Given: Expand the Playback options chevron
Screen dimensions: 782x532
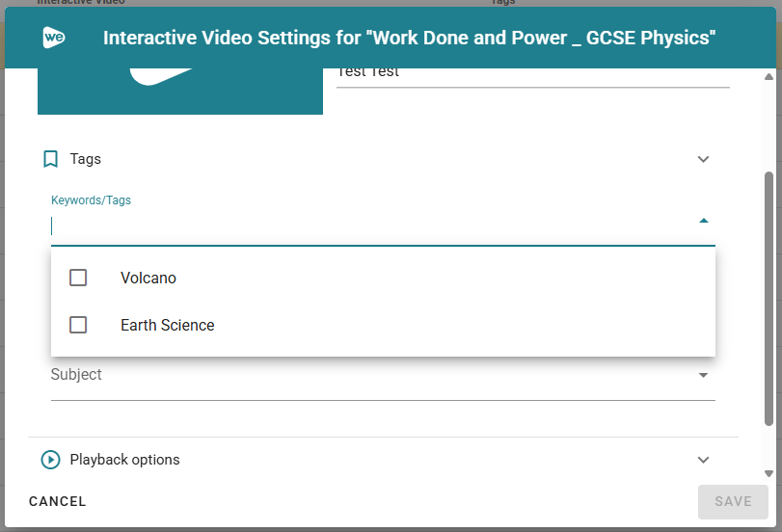Looking at the screenshot, I should point(703,460).
